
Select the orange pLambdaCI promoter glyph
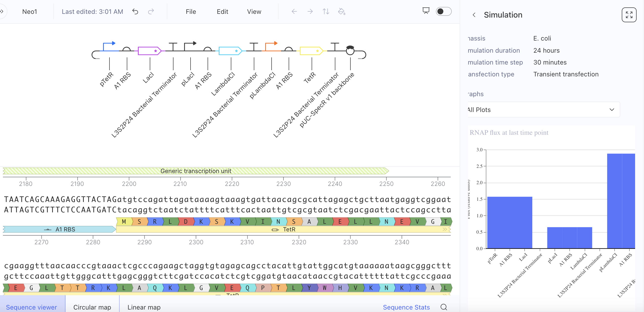[x=271, y=46]
